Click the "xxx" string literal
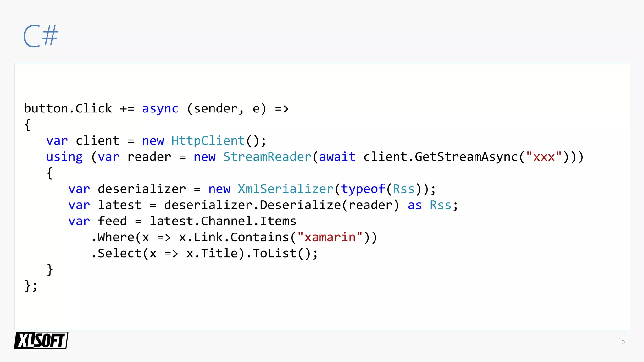This screenshot has height=362, width=644. (544, 157)
